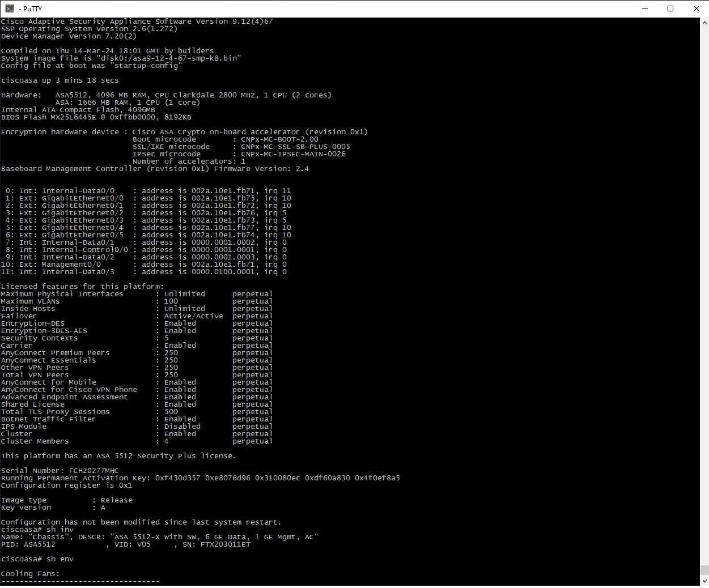The width and height of the screenshot is (709, 588).
Task: Click 'Security Contexts' license row
Action: [x=137, y=338]
